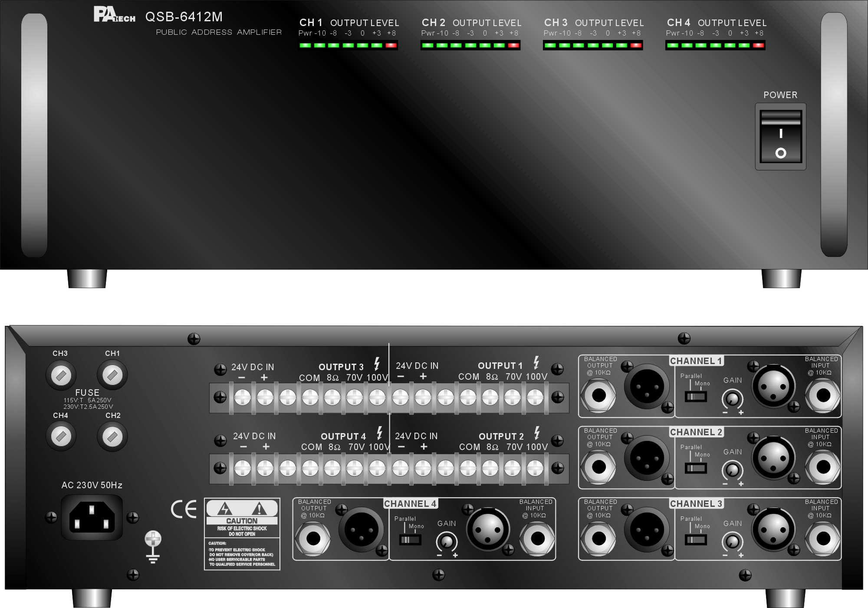
Task: Click the Output 1 100V screw terminal
Action: pos(535,397)
